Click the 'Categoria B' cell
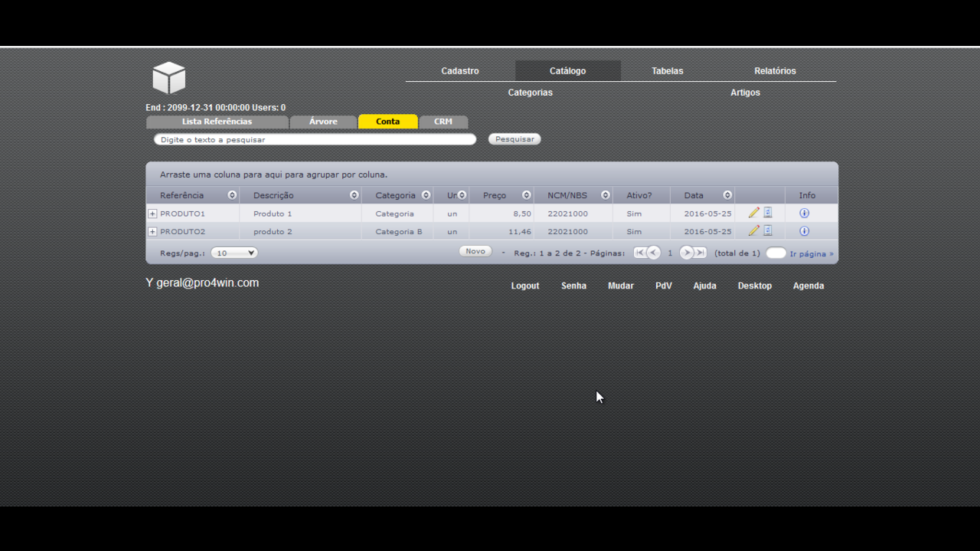The height and width of the screenshot is (551, 980). (x=398, y=231)
